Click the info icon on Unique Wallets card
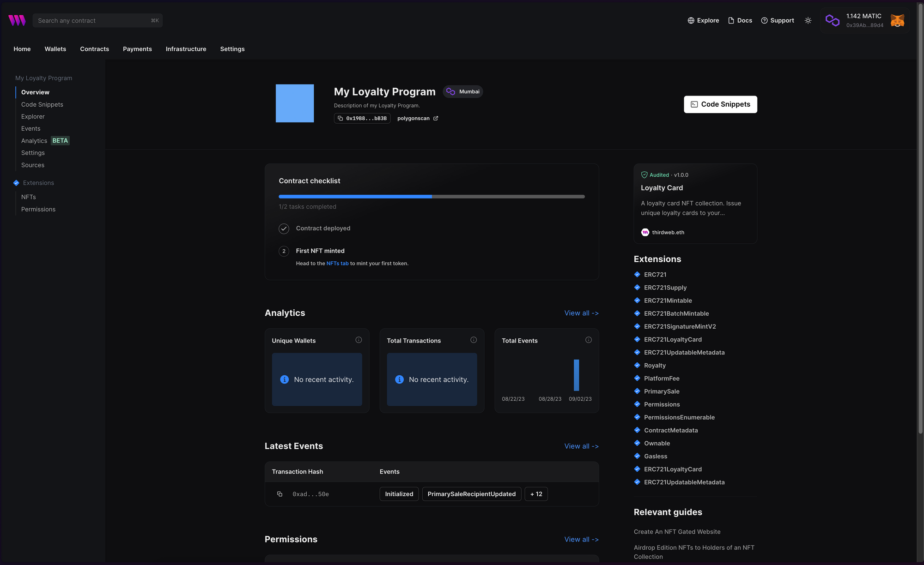 coord(359,340)
